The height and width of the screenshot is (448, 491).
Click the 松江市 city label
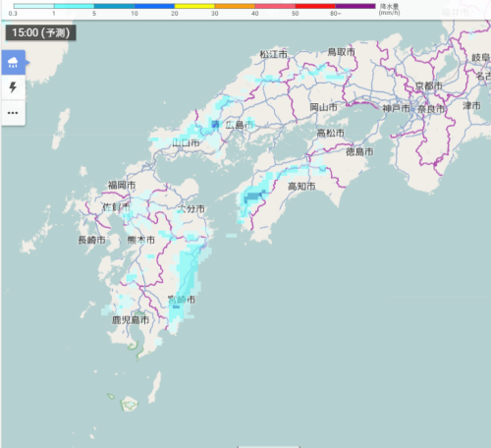274,54
